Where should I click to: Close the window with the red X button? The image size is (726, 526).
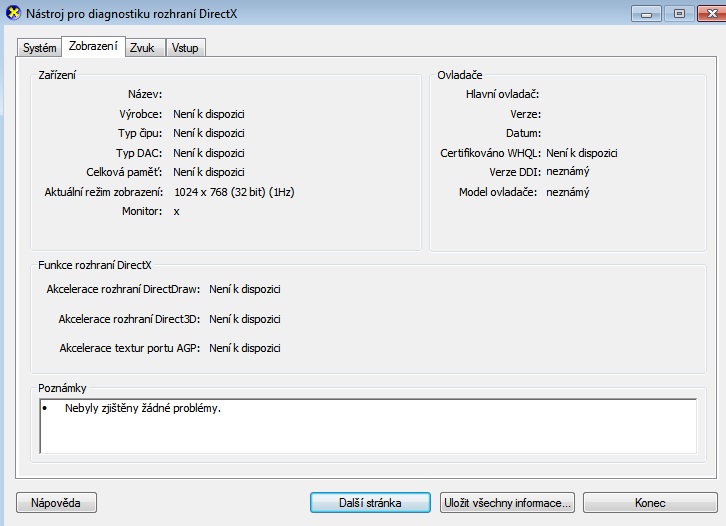tap(712, 14)
